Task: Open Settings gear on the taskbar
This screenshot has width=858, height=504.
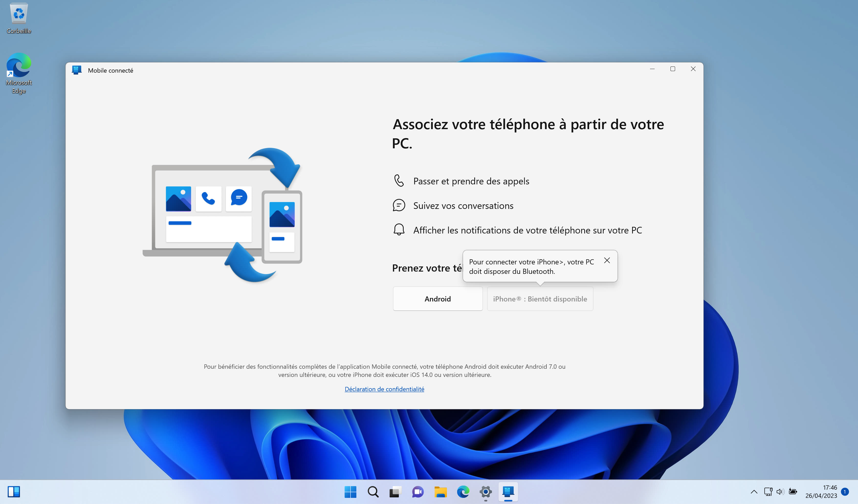Action: [x=486, y=492]
